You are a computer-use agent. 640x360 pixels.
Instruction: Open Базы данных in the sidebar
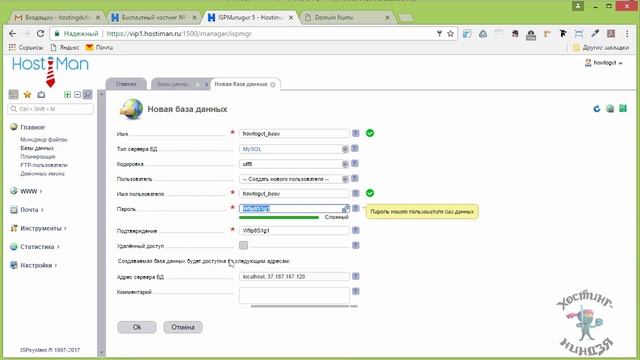tap(37, 148)
